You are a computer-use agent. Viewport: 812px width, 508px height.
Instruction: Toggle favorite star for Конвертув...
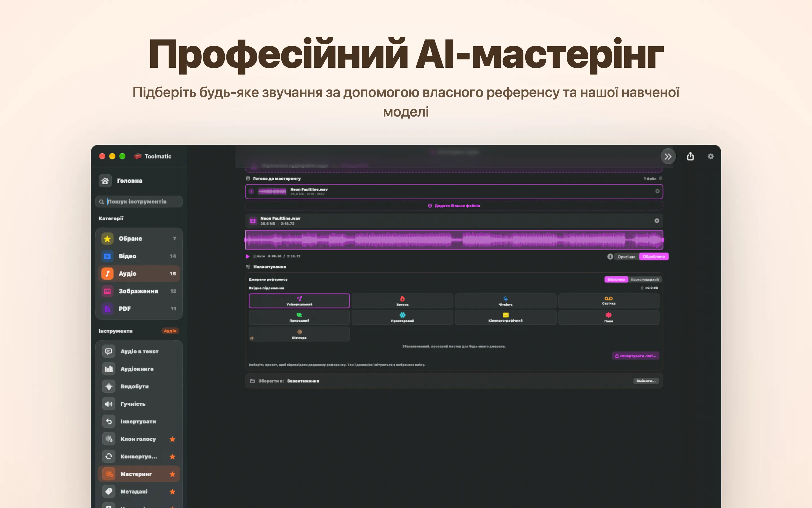click(173, 456)
